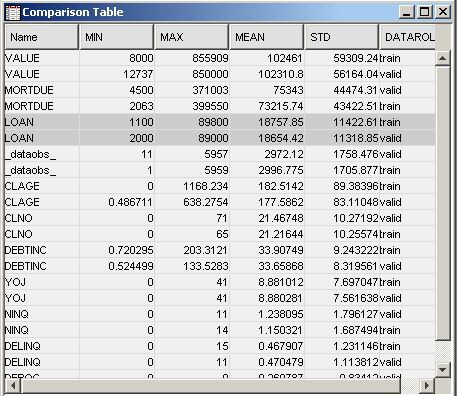Sort by the MIN column header
The image size is (457, 396).
tap(117, 37)
